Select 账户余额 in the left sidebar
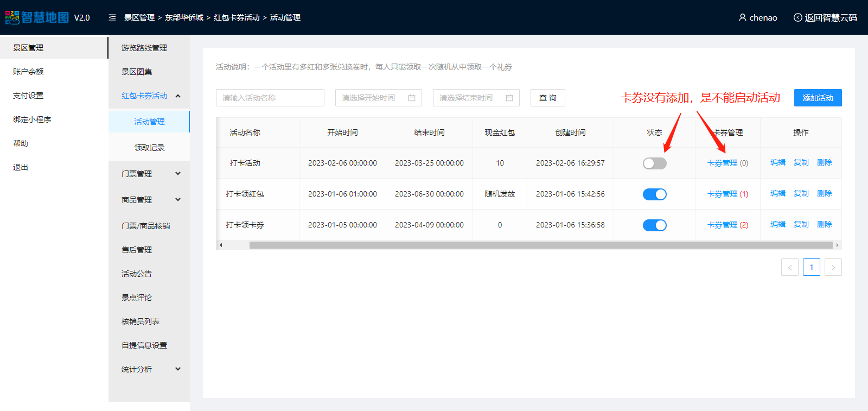This screenshot has height=411, width=868. pyautogui.click(x=28, y=72)
